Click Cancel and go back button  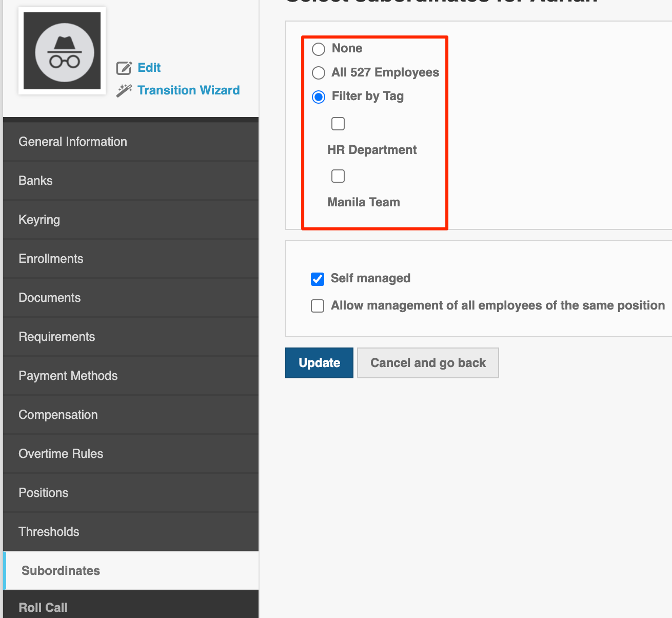pos(428,363)
